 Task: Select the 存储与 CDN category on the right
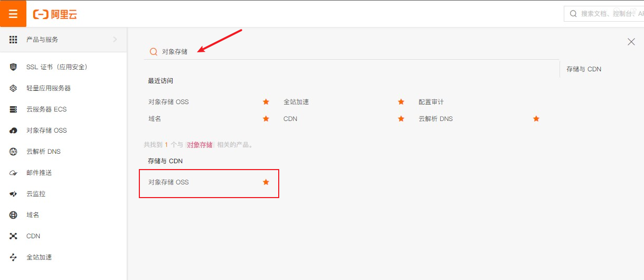coord(584,69)
